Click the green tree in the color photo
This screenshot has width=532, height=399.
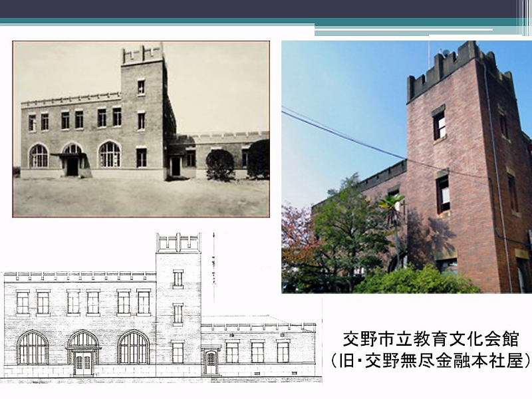click(x=352, y=233)
